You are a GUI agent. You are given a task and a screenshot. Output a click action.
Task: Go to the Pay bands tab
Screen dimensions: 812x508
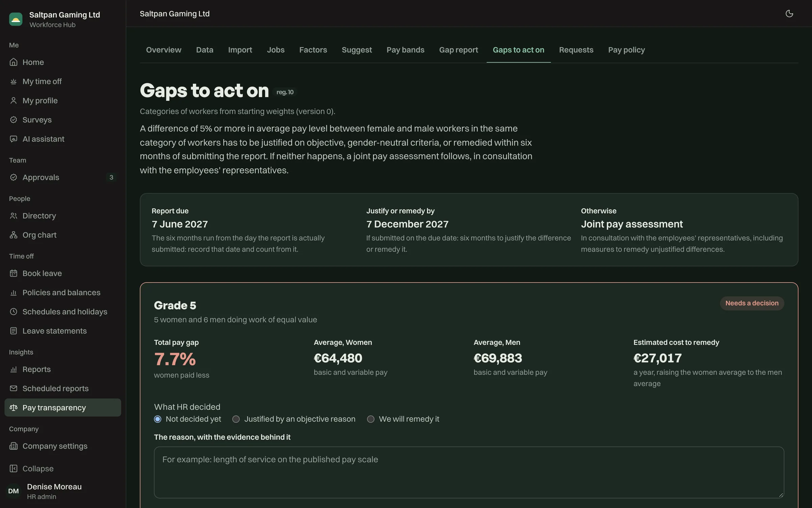pos(405,50)
